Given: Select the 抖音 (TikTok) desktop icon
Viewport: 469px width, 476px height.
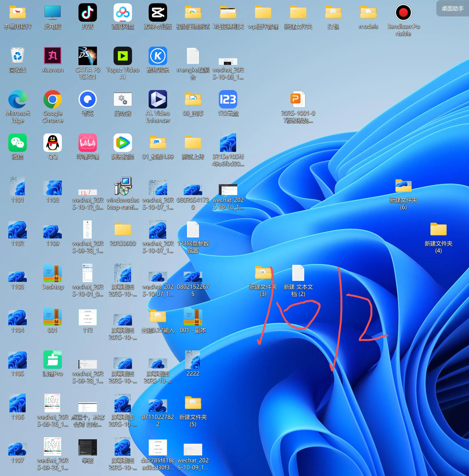Looking at the screenshot, I should pyautogui.click(x=87, y=12).
